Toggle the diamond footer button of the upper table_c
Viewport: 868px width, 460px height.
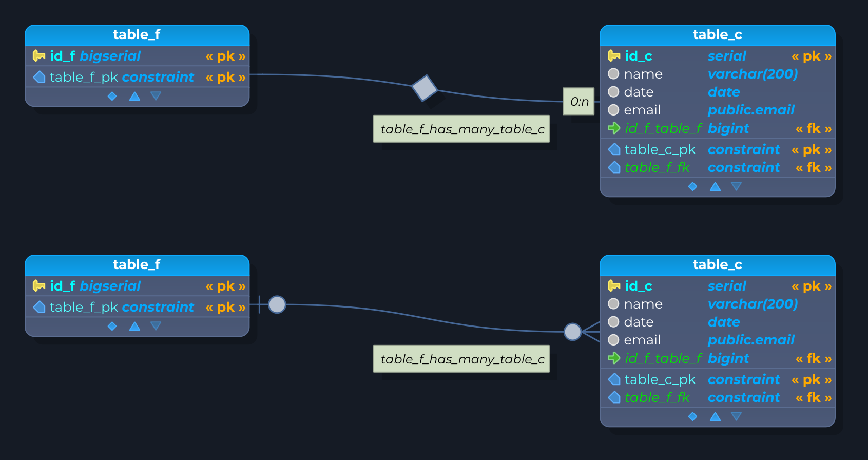(692, 186)
